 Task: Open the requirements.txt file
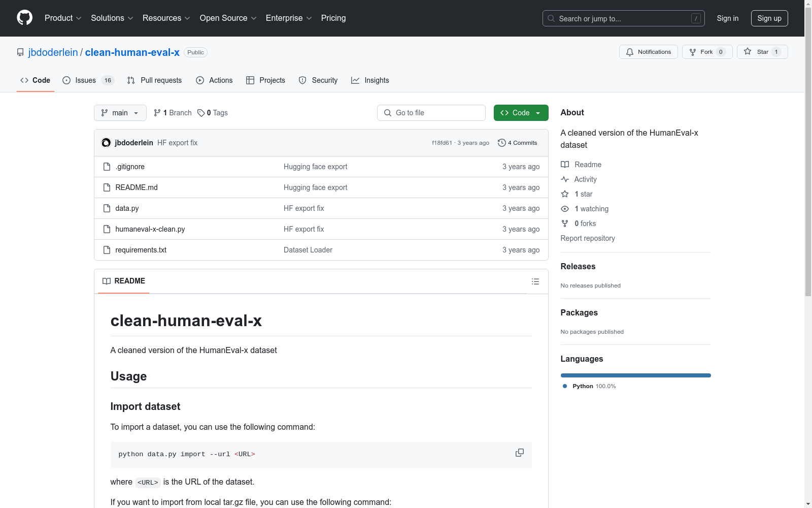click(x=141, y=250)
